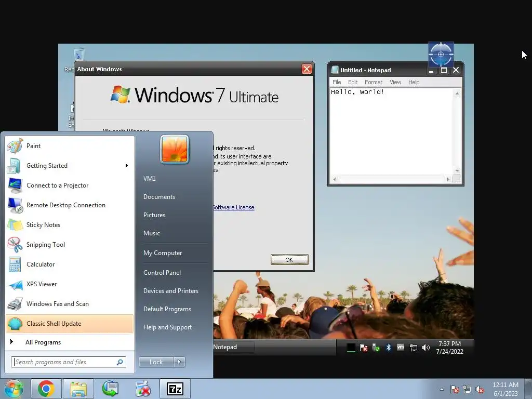Open Windows Fax and Scan
Screen dimensions: 532x399
pos(70,303)
